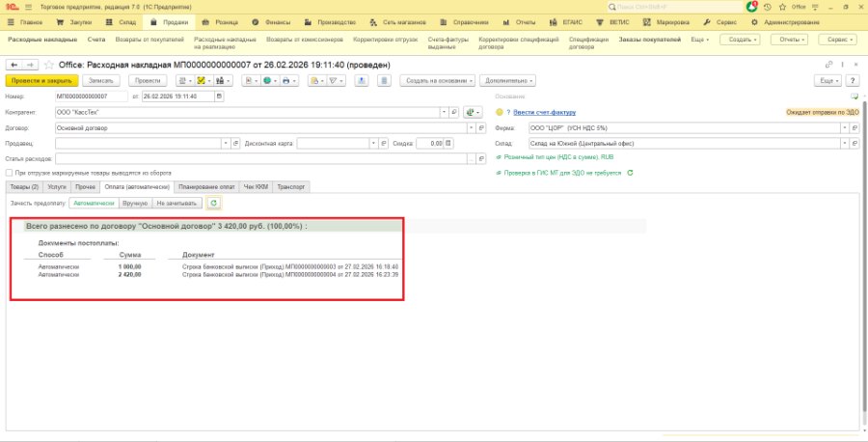Viewport: 868px width, 442px height.
Task: Click the Записать button
Action: [101, 81]
